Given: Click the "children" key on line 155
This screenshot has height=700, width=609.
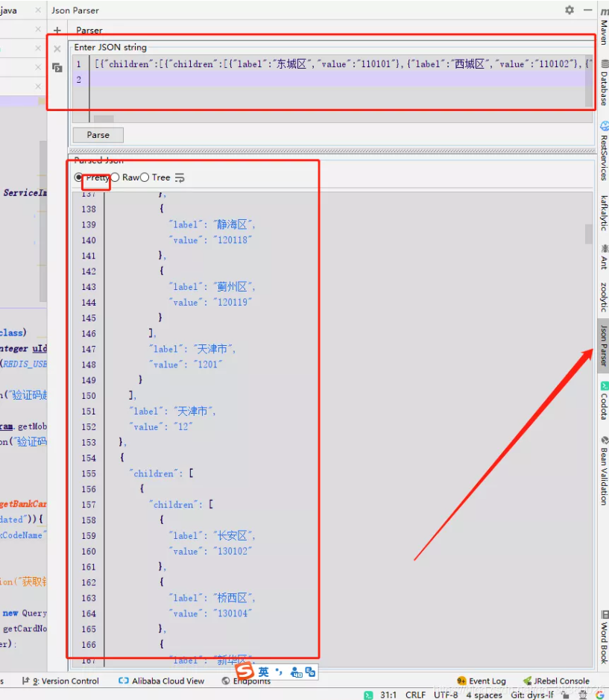Looking at the screenshot, I should 154,473.
